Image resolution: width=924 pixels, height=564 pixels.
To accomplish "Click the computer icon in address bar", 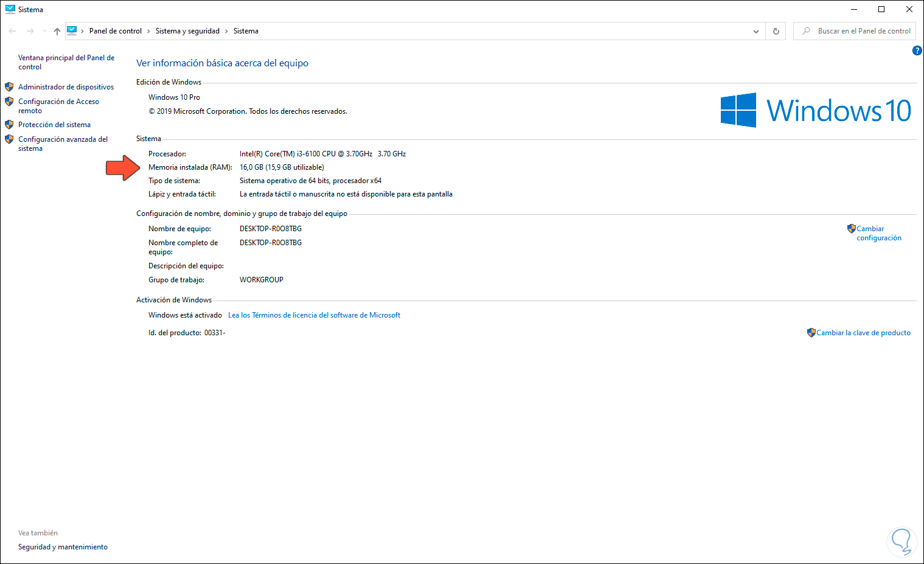I will [72, 30].
